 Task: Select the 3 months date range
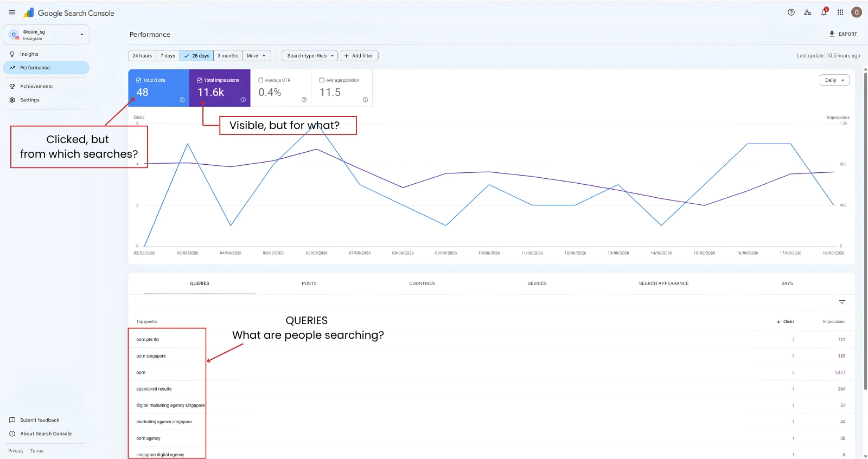pos(228,56)
